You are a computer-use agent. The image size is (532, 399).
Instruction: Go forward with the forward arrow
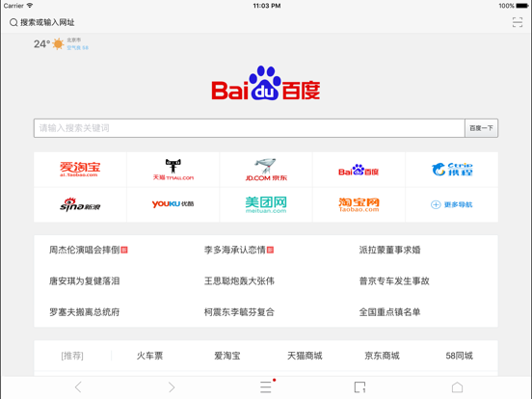[x=172, y=387]
